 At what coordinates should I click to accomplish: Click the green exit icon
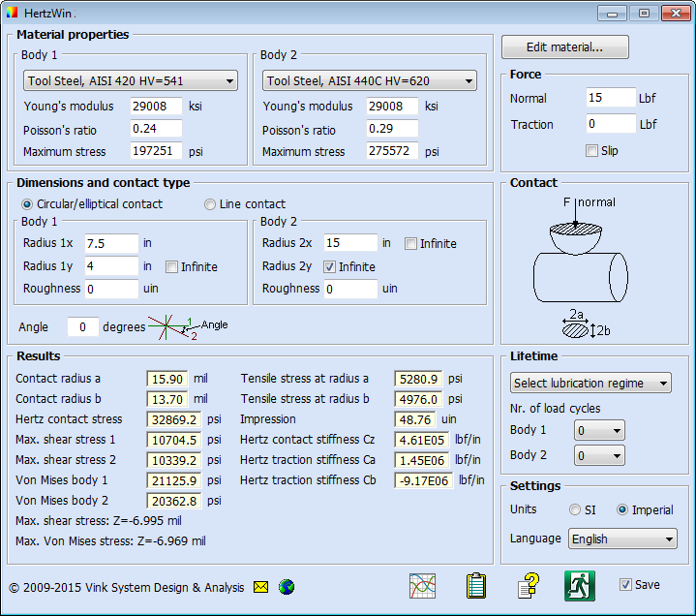pos(579,585)
